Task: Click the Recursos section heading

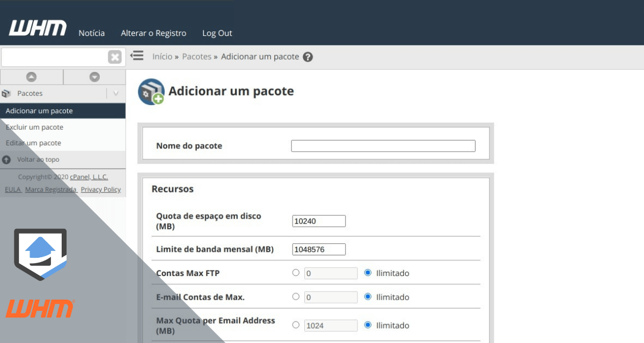Action: pos(173,189)
